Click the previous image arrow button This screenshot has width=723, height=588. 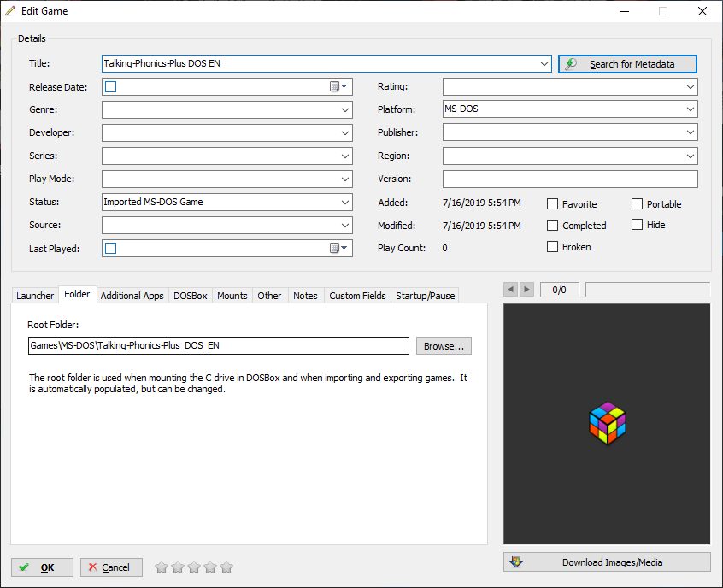click(x=511, y=290)
